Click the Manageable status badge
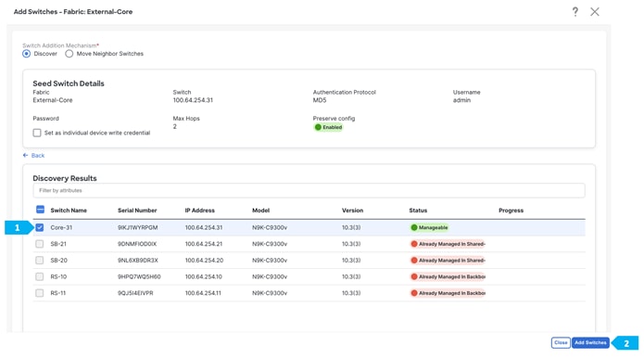Viewport: 644px width, 358px height. coord(429,227)
